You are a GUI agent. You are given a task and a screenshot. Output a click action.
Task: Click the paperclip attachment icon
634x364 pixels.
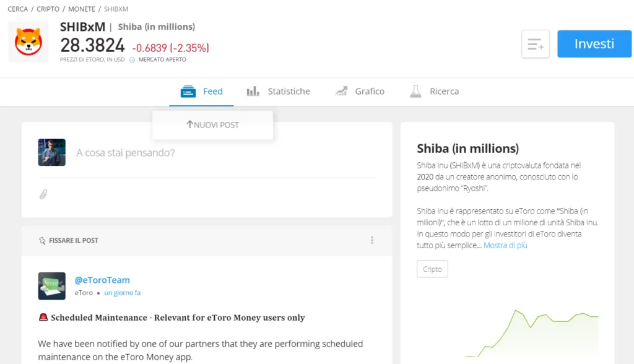tap(43, 194)
